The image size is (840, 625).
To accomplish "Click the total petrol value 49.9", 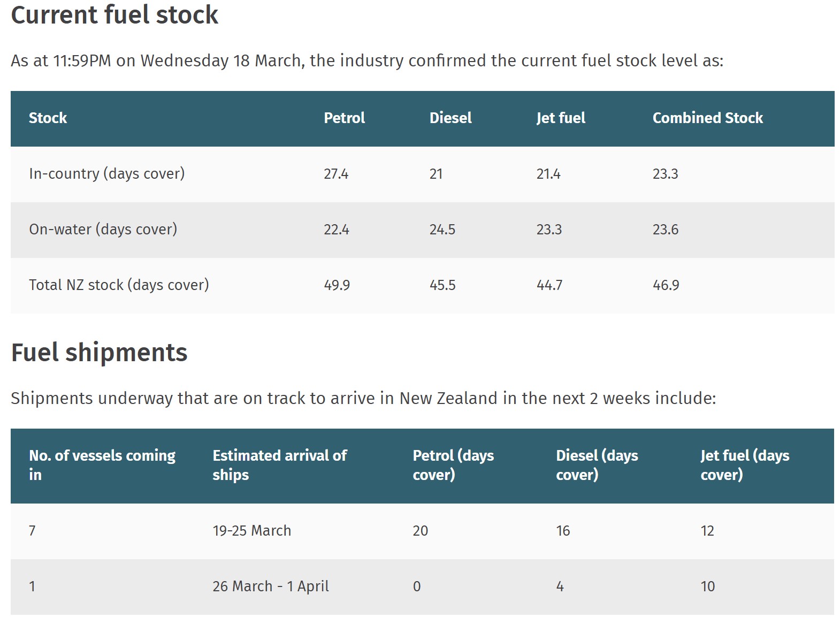I will 337,285.
